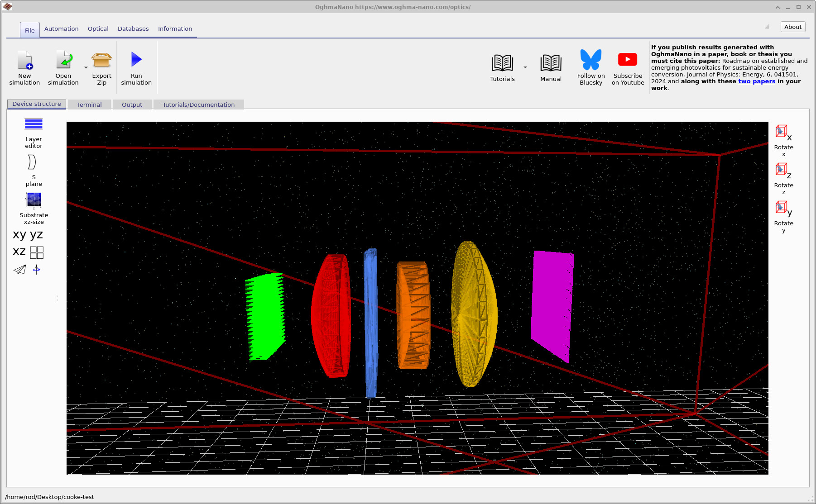816x504 pixels.
Task: Click the paper plane icon below xz
Action: [19, 270]
